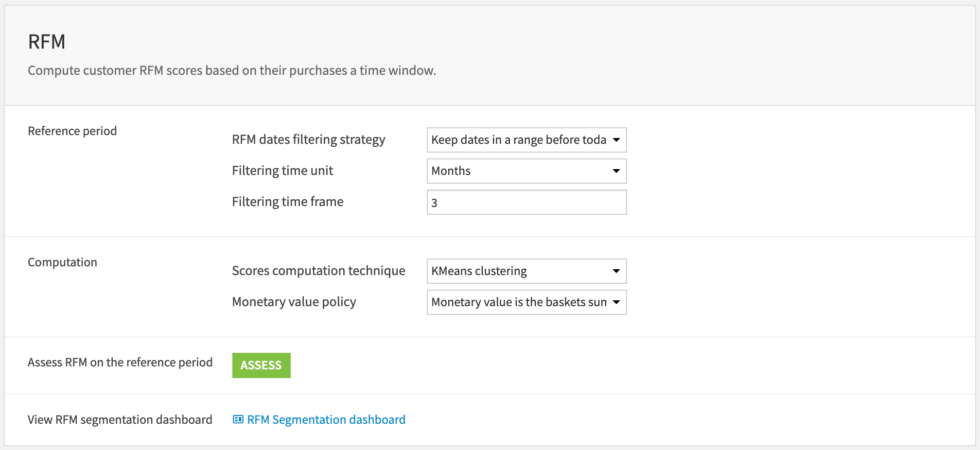Viewport: 980px width, 450px height.
Task: Click the Reference period section label
Action: coord(72,131)
